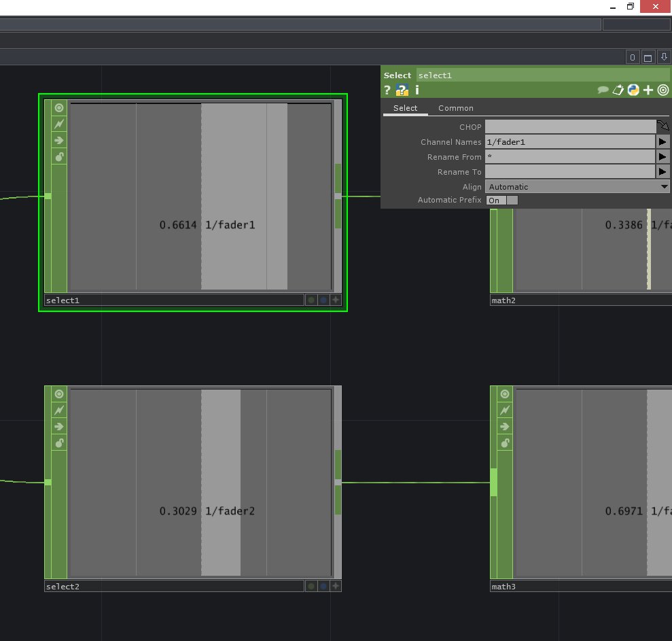Expand the Rename From arrow menu

[662, 157]
